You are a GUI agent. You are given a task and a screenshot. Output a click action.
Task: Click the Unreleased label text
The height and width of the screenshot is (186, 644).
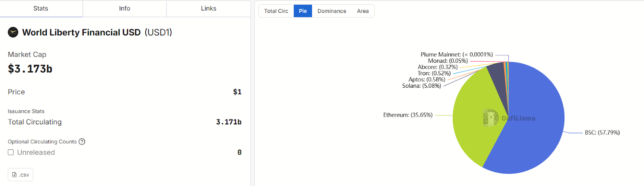pos(36,152)
